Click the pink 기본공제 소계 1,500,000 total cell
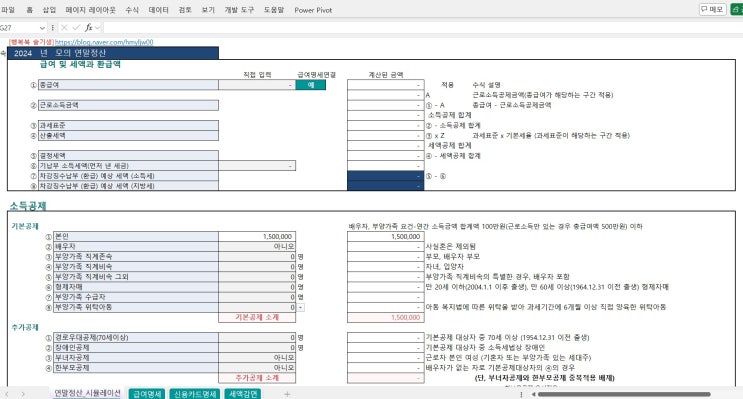The image size is (743, 399). coord(385,317)
